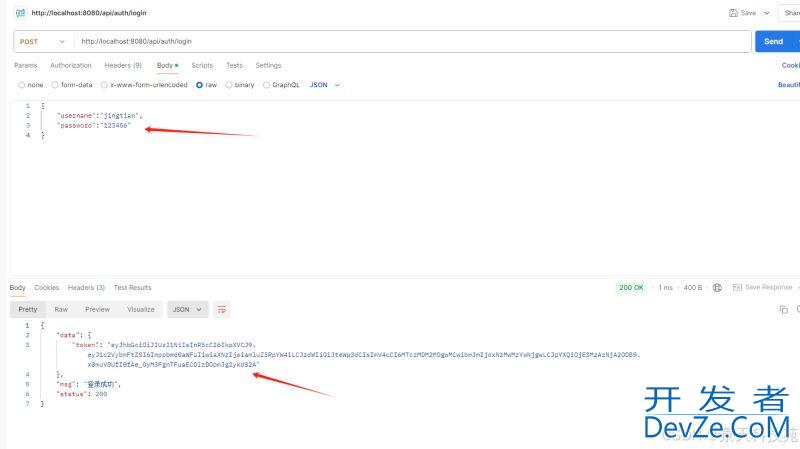The height and width of the screenshot is (449, 800).
Task: Select the raw body radio button
Action: [x=199, y=85]
